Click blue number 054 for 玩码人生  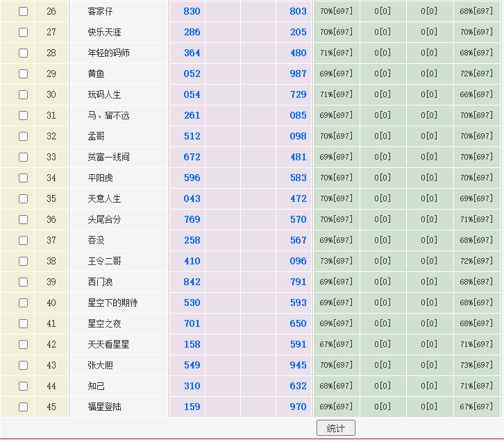192,94
